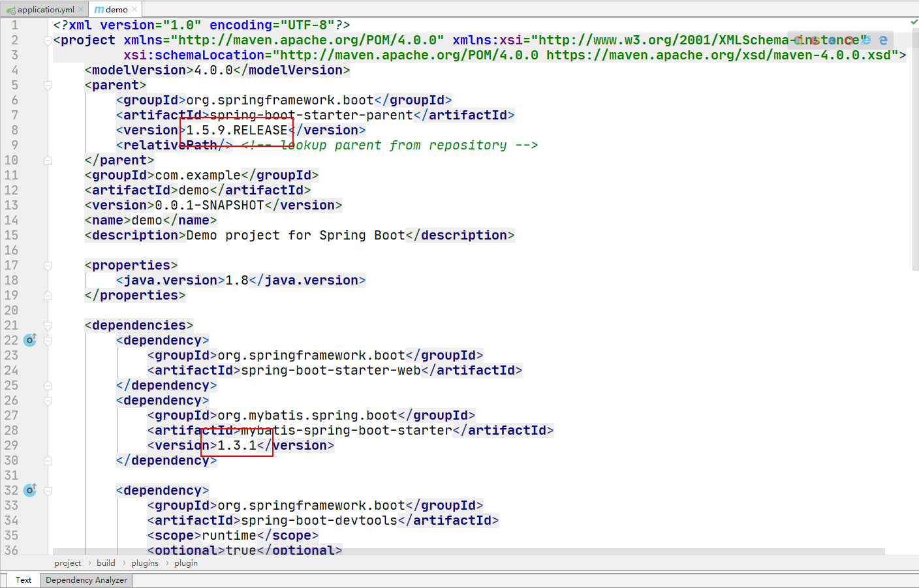This screenshot has height=588, width=919.
Task: Click the Maven gutter icon on line 22
Action: [x=30, y=340]
